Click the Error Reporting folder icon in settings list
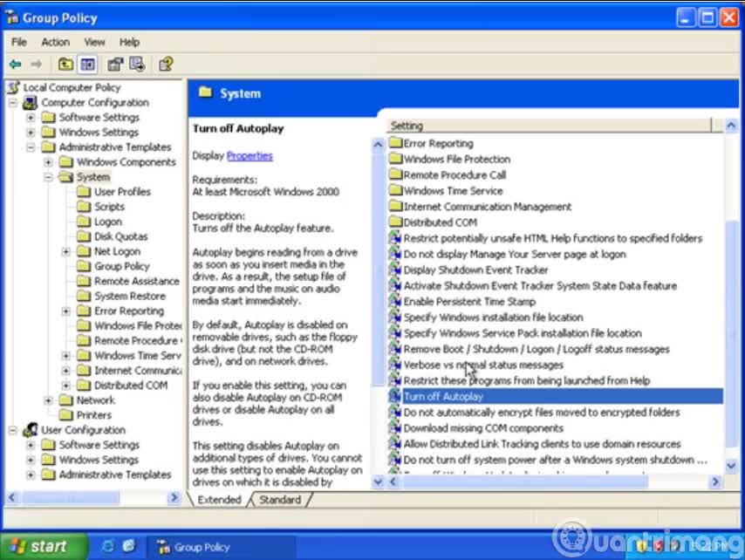745x560 pixels. pyautogui.click(x=395, y=143)
